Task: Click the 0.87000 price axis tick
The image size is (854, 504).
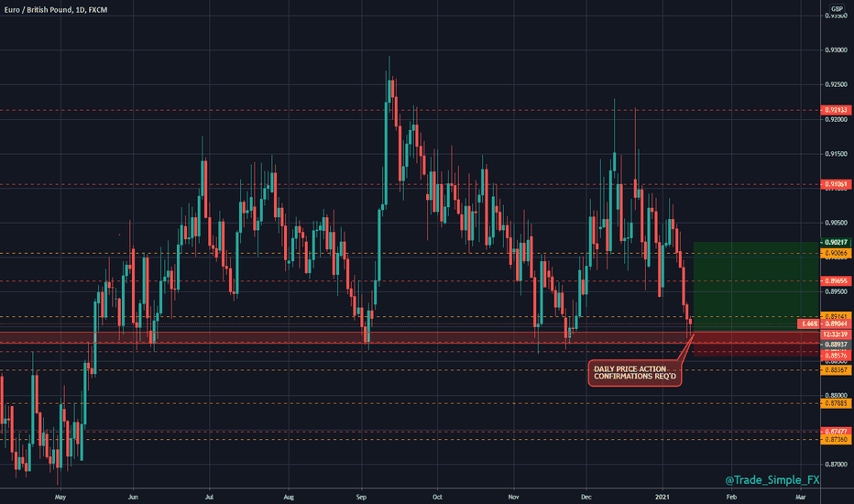Action: pyautogui.click(x=837, y=465)
